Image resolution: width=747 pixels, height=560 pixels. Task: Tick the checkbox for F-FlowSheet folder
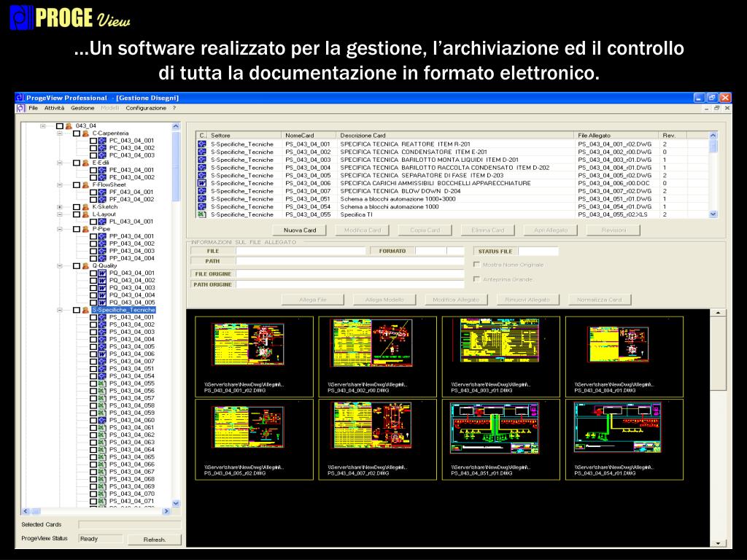(x=76, y=184)
